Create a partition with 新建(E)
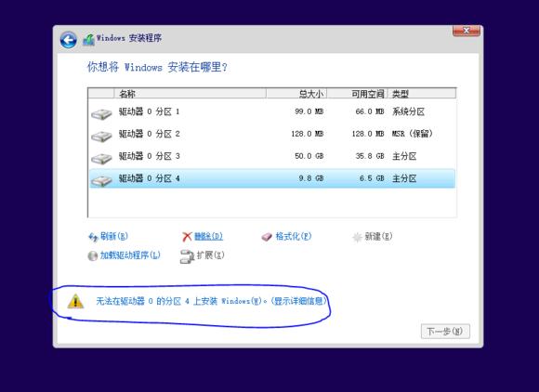Screen dimensions: 539x392 pos(378,236)
